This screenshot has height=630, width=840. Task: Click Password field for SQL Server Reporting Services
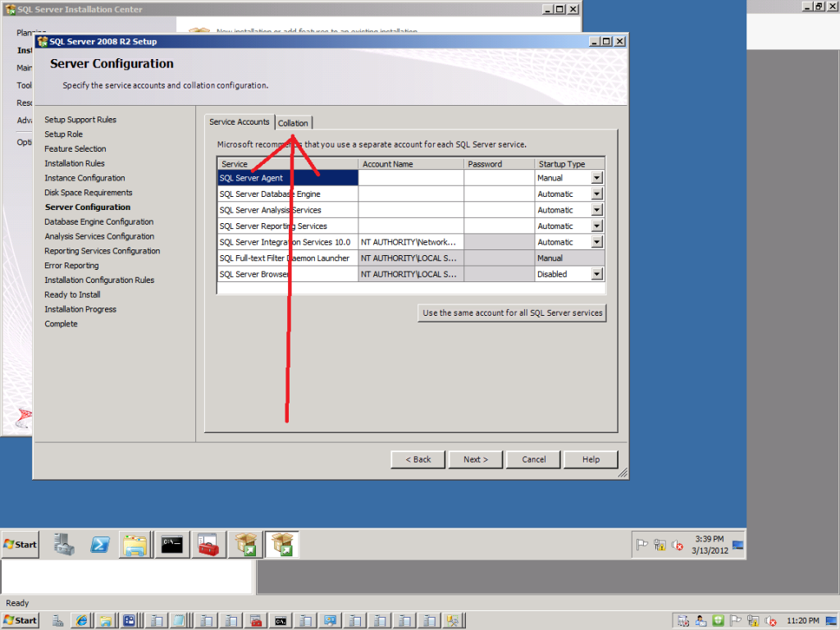click(498, 226)
